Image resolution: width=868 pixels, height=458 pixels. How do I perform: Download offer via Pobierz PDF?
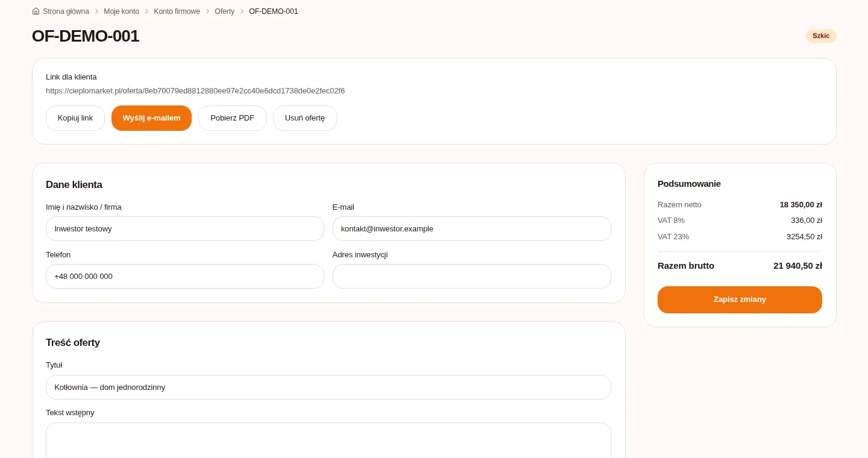point(232,118)
